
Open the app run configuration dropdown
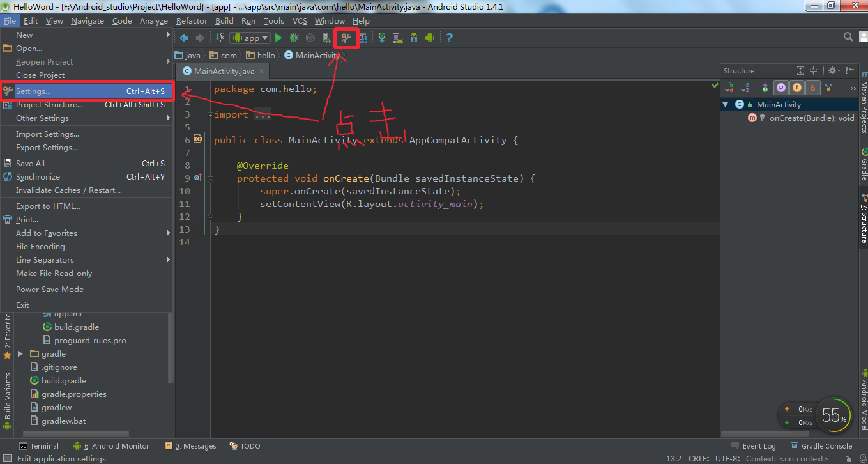click(250, 38)
